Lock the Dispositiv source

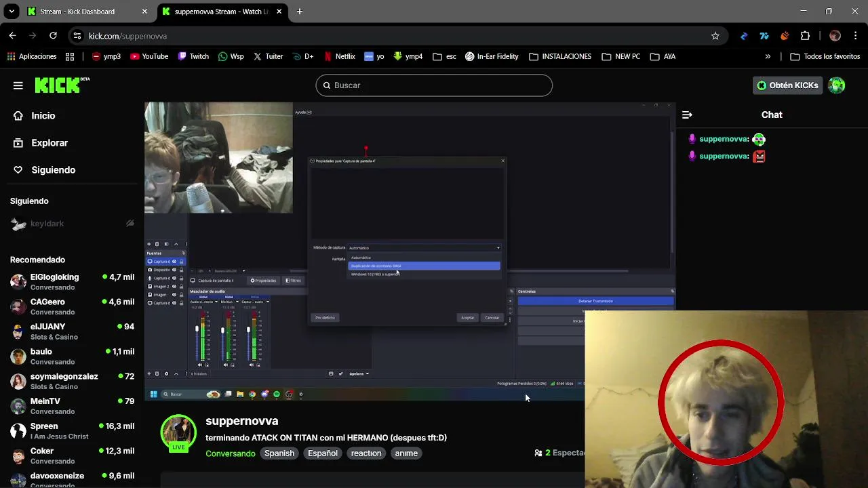coord(181,270)
